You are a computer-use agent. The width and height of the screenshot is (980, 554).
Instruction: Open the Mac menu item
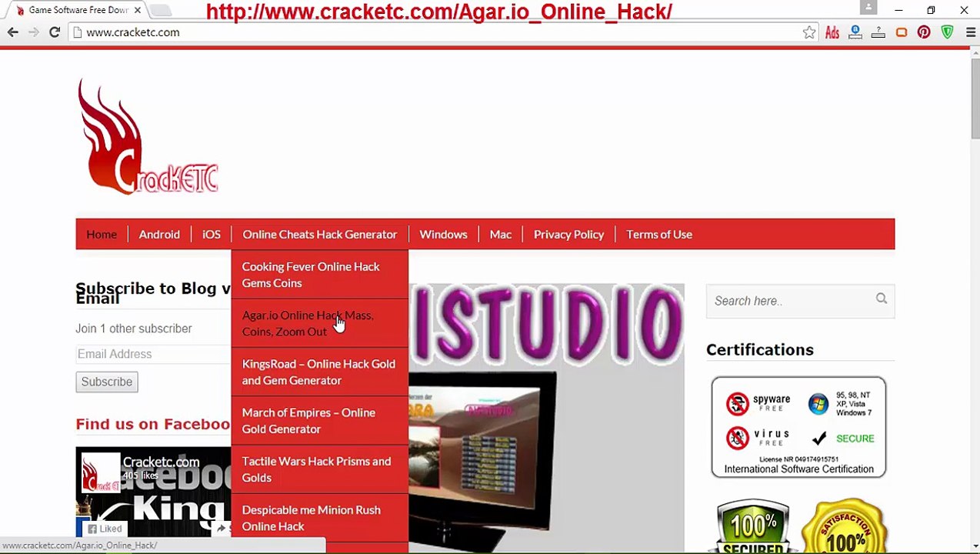[x=501, y=234]
